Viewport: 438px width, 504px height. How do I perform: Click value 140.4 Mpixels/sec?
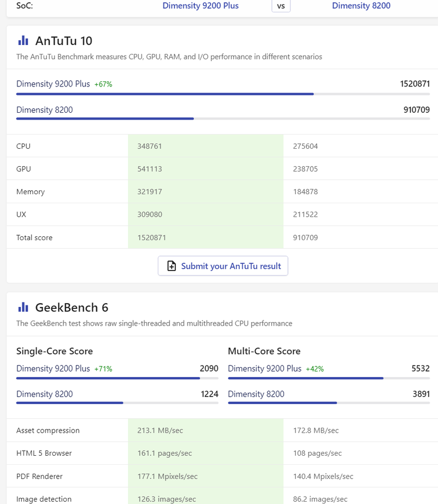coord(323,476)
